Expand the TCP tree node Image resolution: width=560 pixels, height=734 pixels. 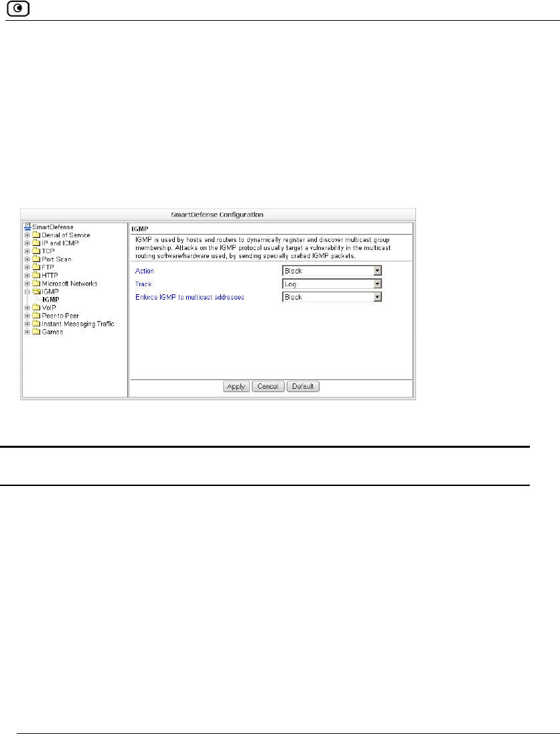(x=27, y=251)
